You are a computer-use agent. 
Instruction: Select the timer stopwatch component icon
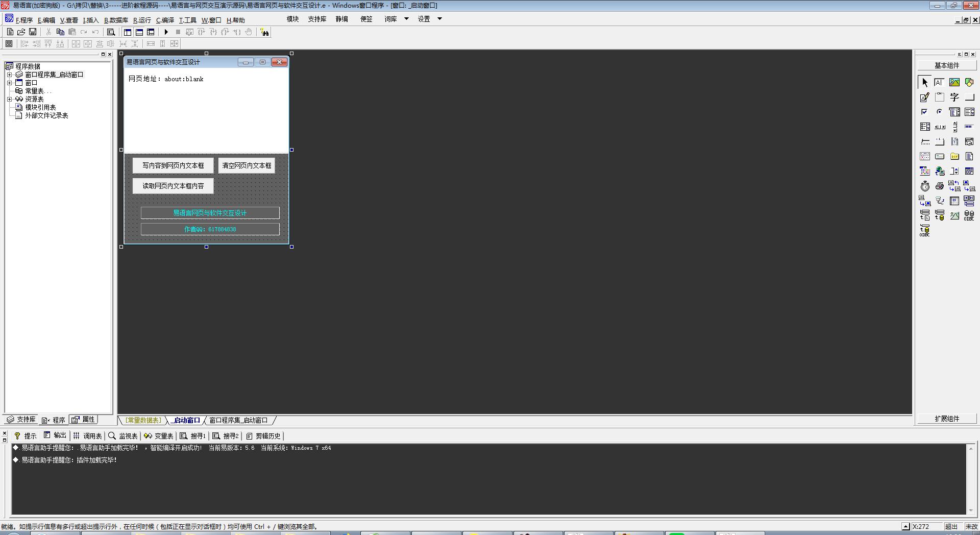coord(924,186)
